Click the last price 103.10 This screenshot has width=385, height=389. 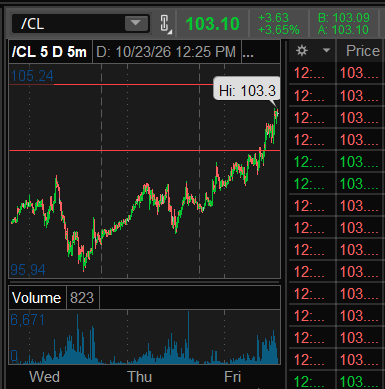point(212,24)
